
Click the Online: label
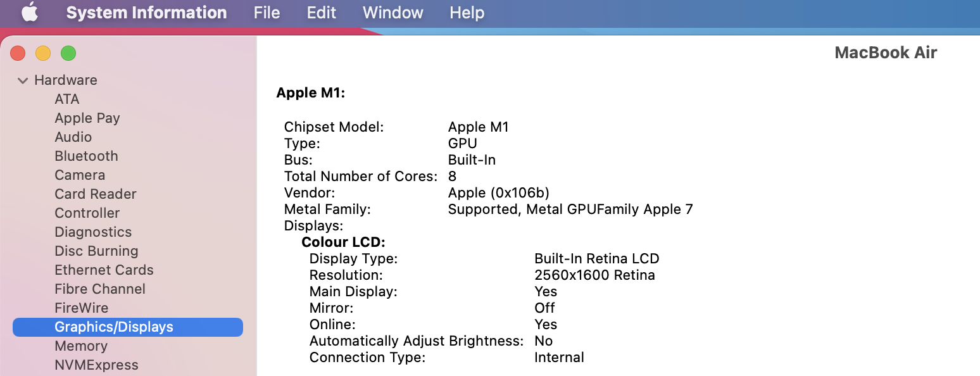(332, 324)
